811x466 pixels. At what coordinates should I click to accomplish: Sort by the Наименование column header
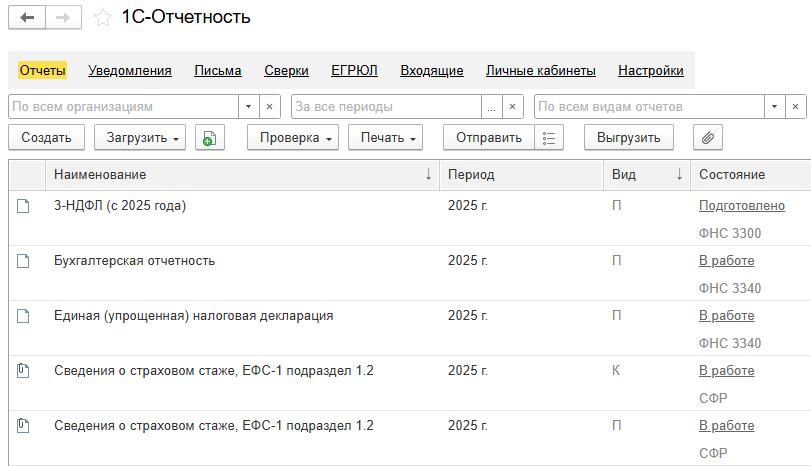click(x=243, y=175)
